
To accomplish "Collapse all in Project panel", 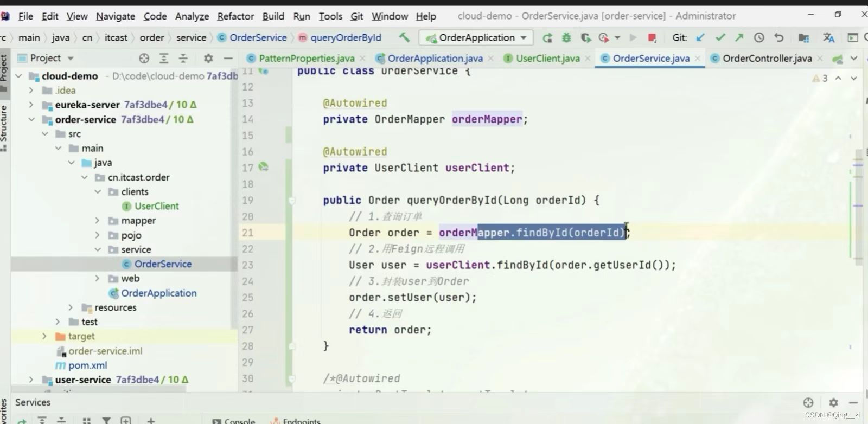I will [183, 58].
